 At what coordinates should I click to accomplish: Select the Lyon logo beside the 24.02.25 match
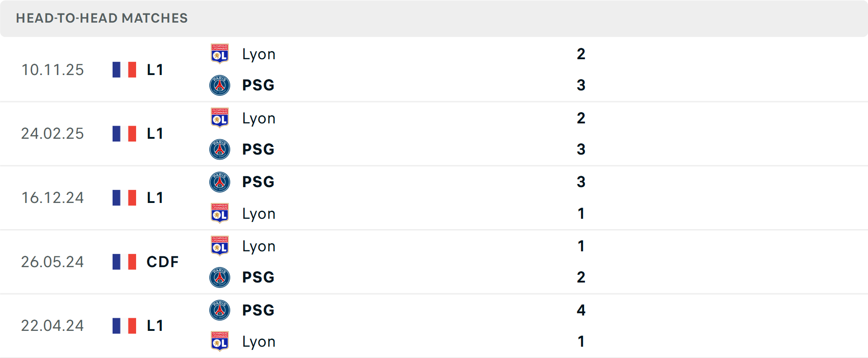(220, 118)
